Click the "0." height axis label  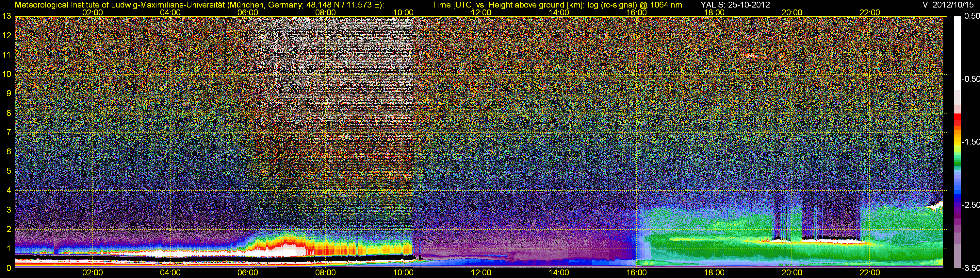[9, 268]
